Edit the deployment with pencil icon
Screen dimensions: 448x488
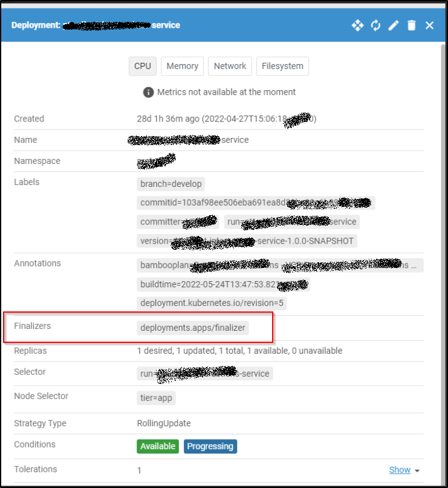coord(394,25)
